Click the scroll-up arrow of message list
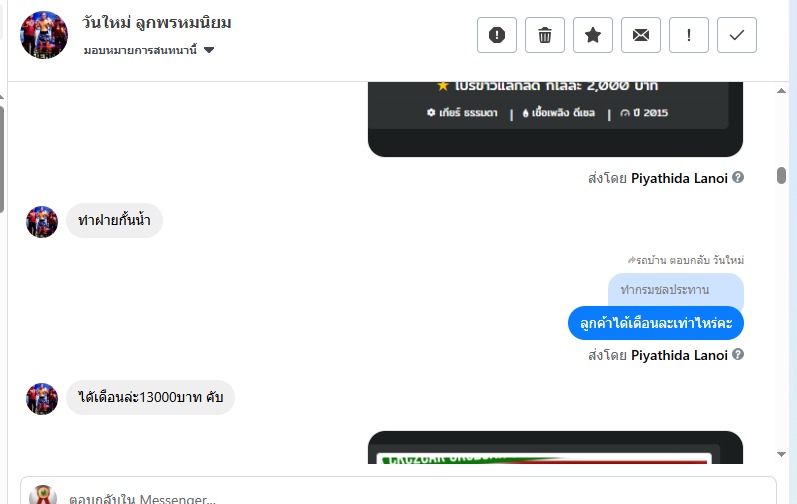The height and width of the screenshot is (504, 797). tap(781, 91)
